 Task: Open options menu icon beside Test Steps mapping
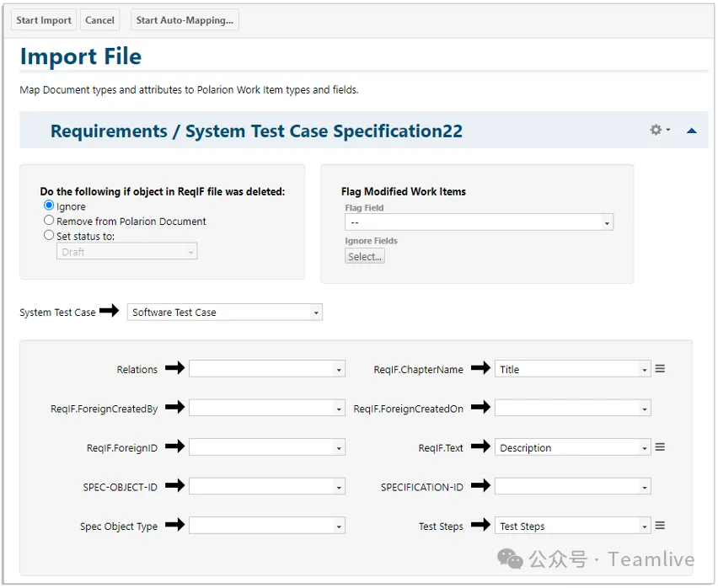[x=660, y=526]
